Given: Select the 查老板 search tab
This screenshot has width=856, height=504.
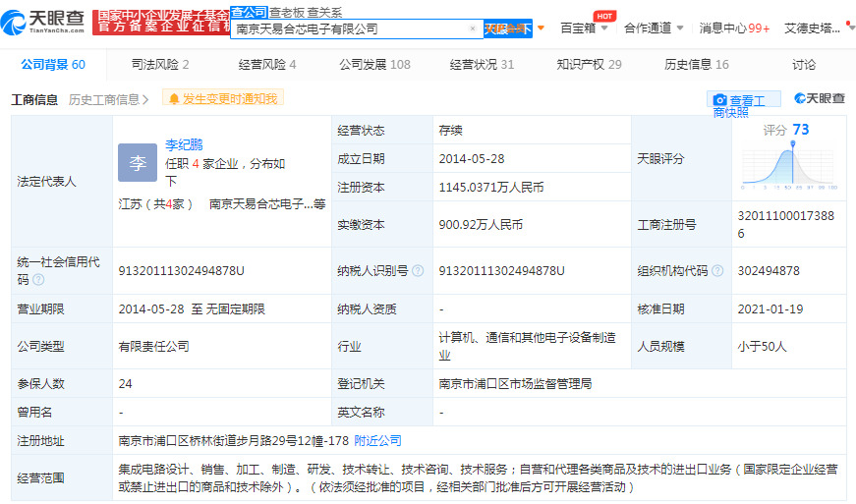Looking at the screenshot, I should tap(287, 13).
